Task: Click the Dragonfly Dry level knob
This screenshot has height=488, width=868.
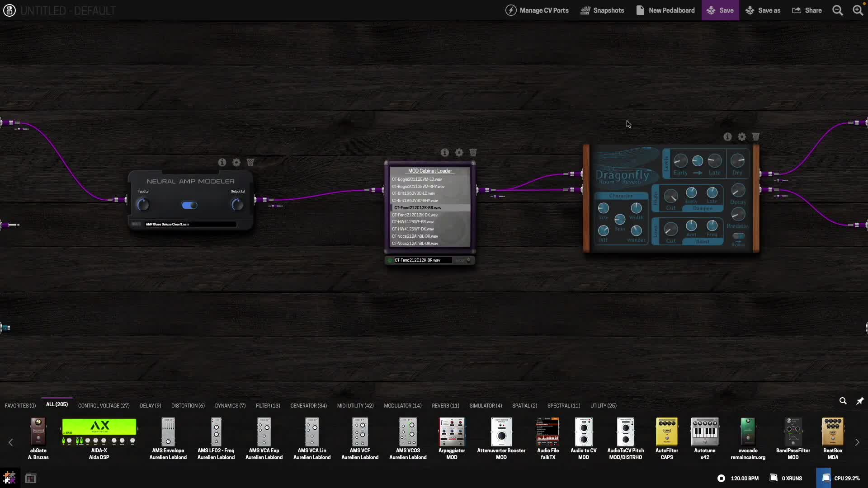Action: coord(737,160)
